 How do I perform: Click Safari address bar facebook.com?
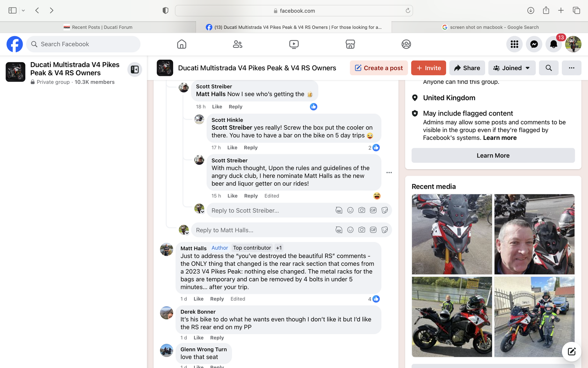tap(294, 11)
